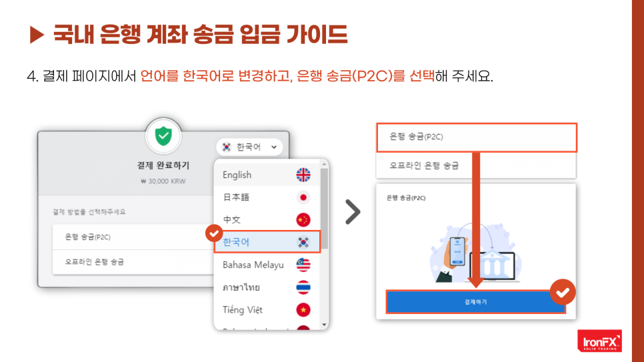Click the scroll-down arrow in the language list

[x=324, y=325]
